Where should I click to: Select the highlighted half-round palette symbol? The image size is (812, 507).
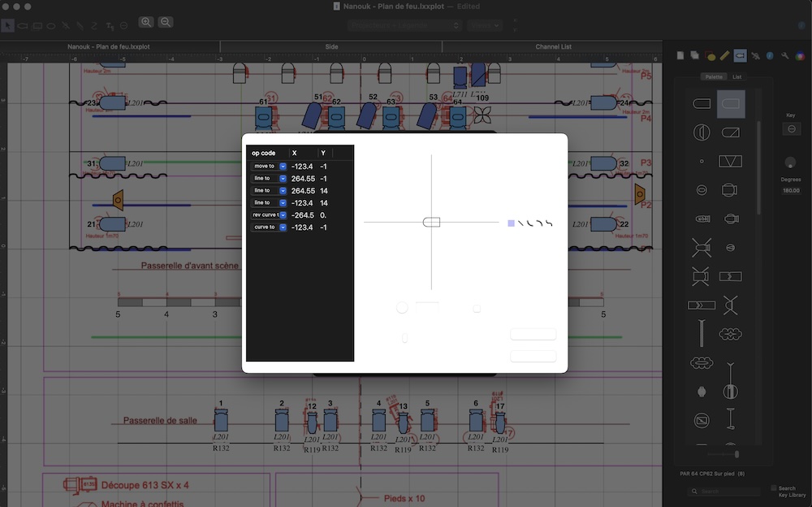pyautogui.click(x=731, y=104)
